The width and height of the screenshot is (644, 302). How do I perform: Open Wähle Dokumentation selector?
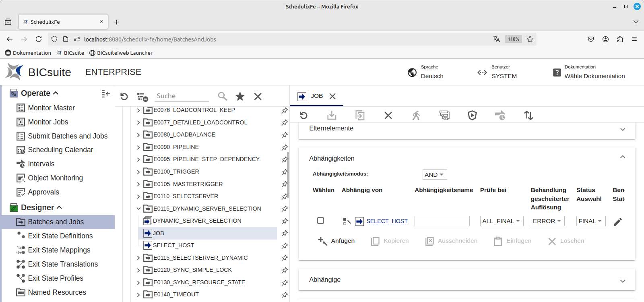point(594,76)
